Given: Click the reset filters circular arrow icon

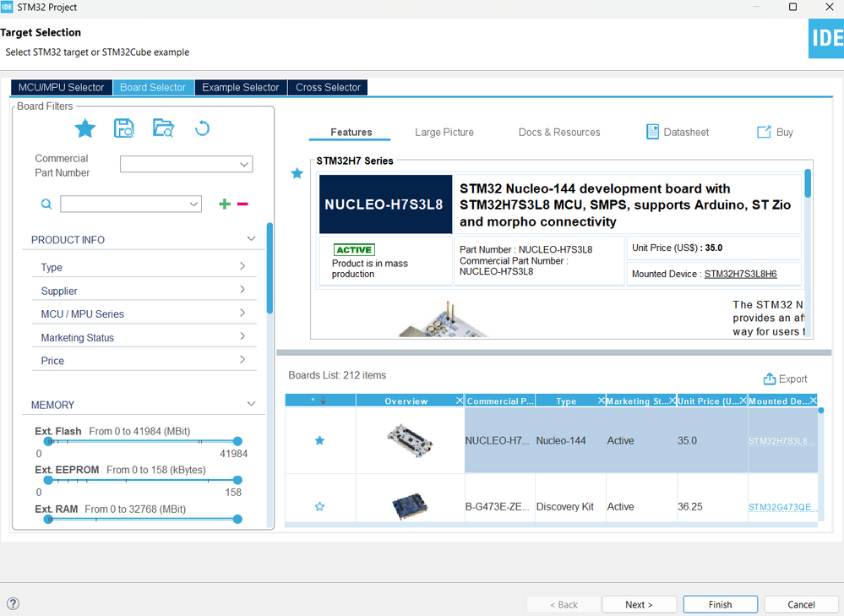Looking at the screenshot, I should [202, 128].
